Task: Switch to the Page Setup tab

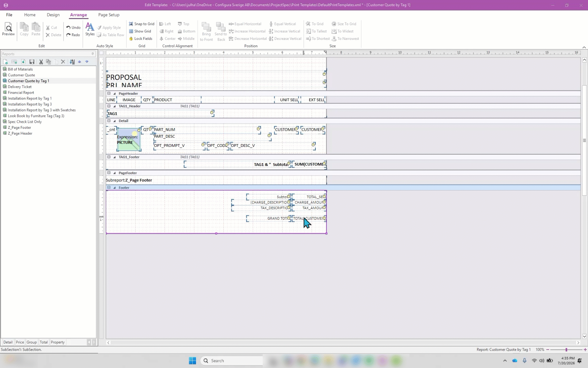Action: pos(109,15)
